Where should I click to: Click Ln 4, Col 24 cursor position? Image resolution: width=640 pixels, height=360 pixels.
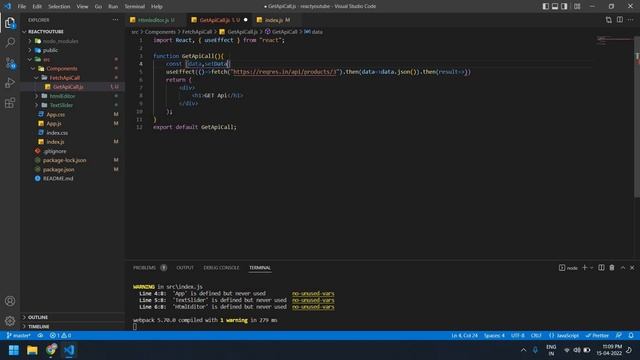[x=464, y=336]
